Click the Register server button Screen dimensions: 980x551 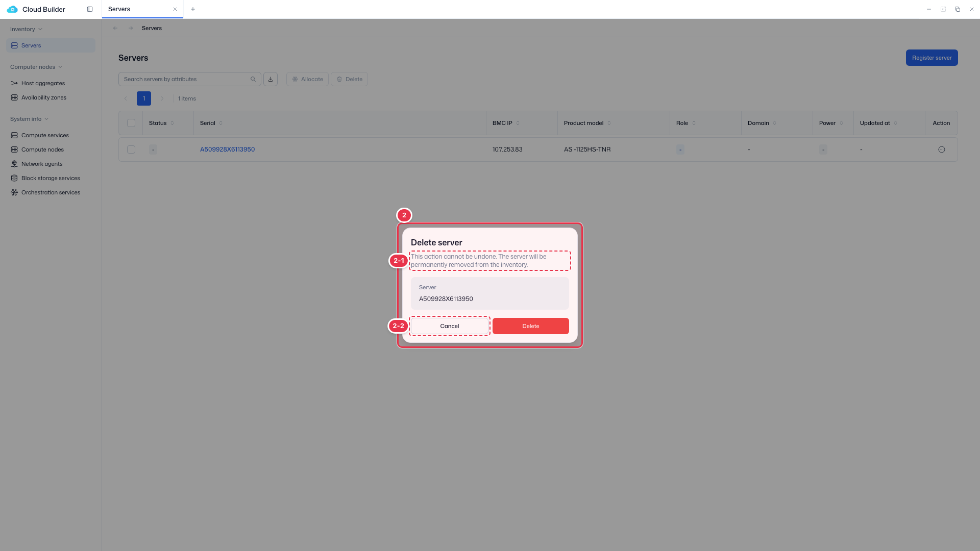pos(932,58)
